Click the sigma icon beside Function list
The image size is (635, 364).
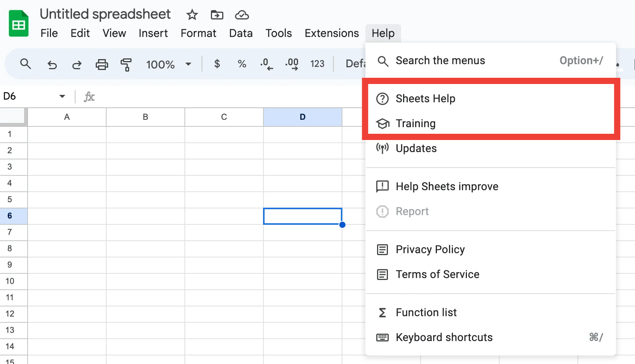[382, 313]
